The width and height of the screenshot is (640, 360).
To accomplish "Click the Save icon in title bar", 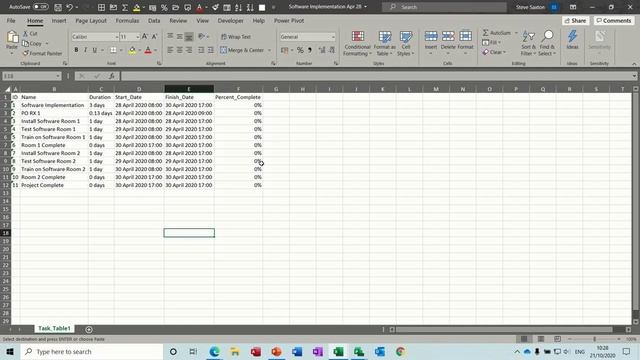I will (x=58, y=7).
